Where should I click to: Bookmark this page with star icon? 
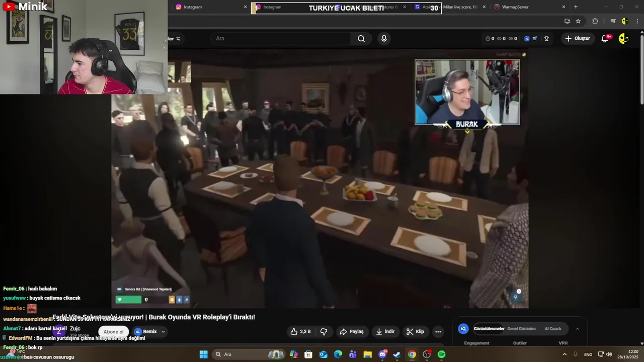click(x=578, y=21)
